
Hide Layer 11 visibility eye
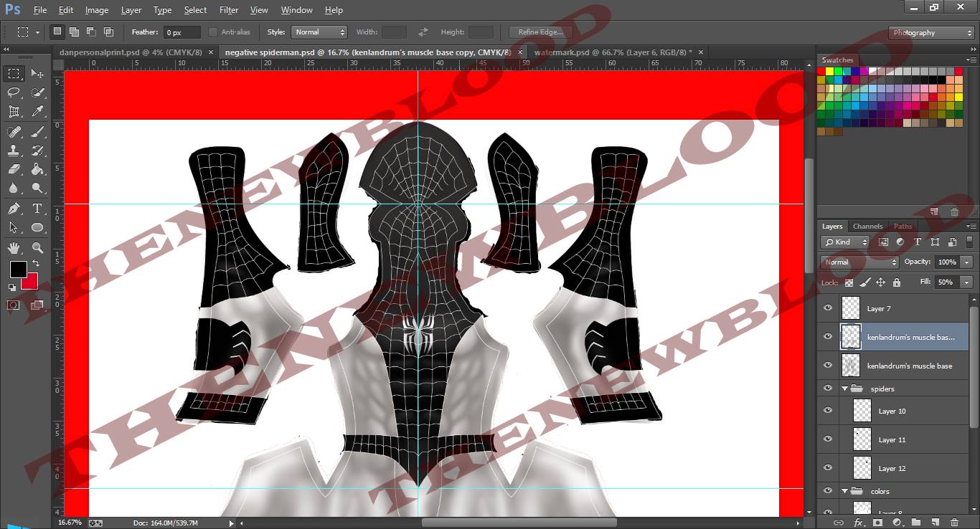[x=828, y=439]
